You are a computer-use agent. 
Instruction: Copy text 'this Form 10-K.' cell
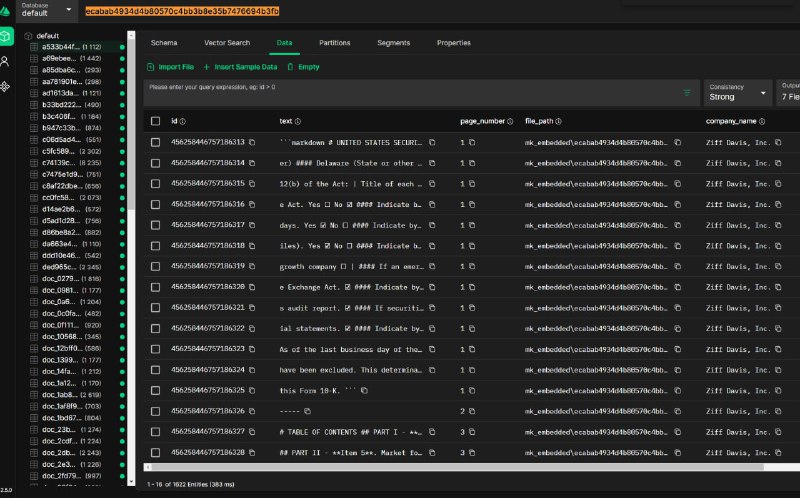point(364,390)
